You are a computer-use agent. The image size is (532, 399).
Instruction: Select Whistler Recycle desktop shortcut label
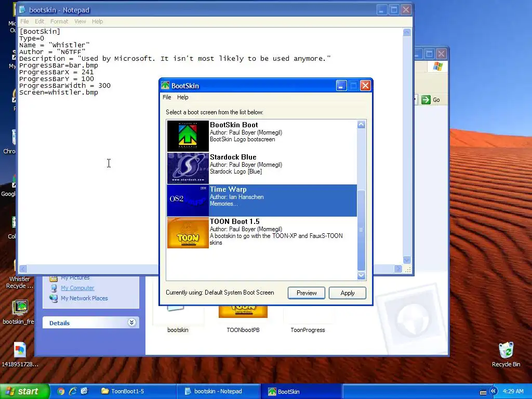pyautogui.click(x=20, y=282)
